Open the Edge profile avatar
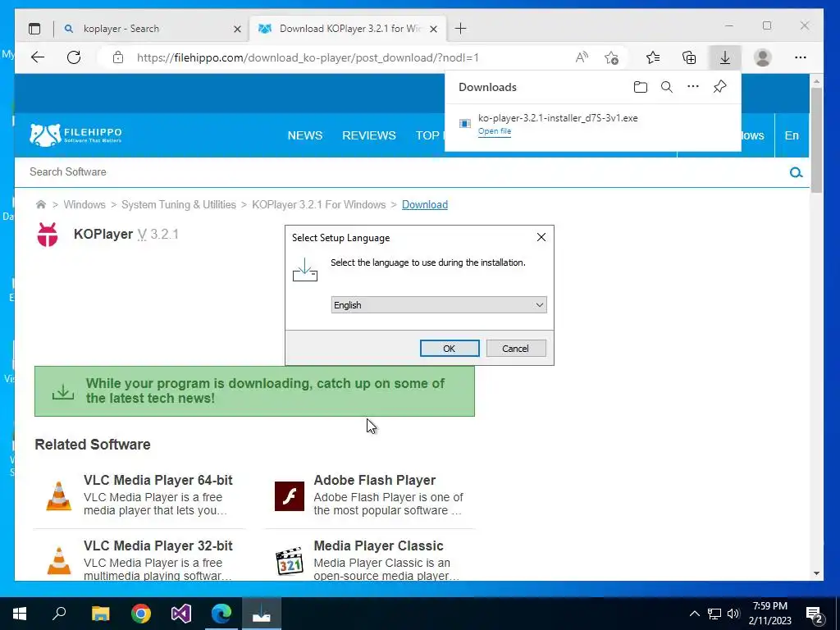 (x=762, y=57)
